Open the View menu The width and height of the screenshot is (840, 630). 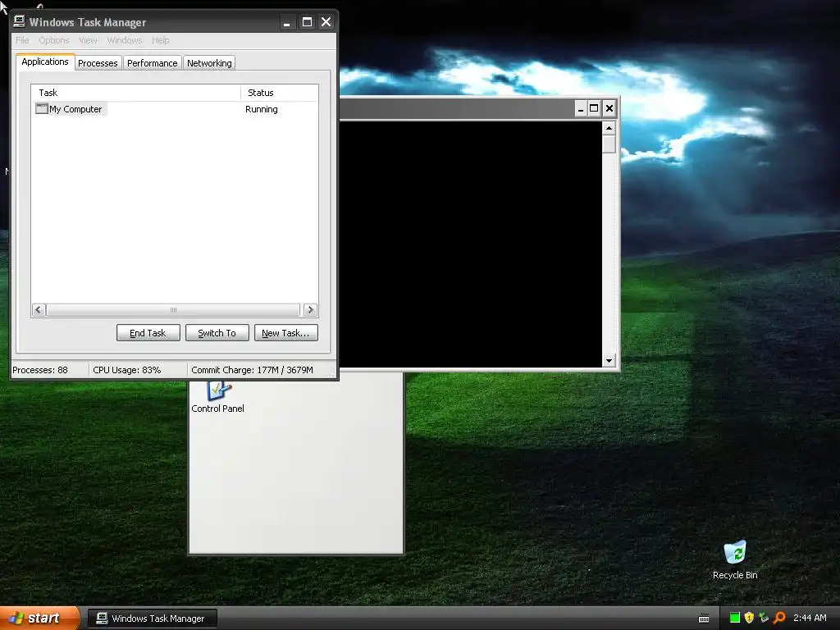click(88, 40)
